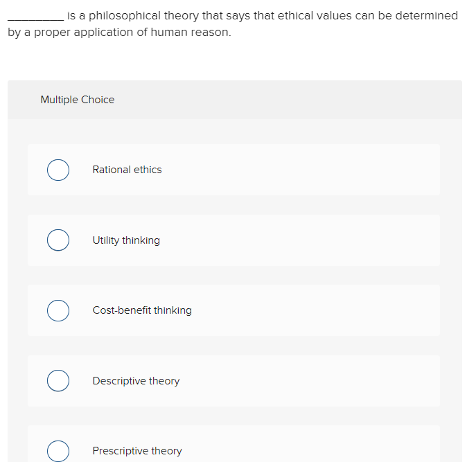Select the Rational ethics radio button
The height and width of the screenshot is (462, 476).
pos(58,170)
